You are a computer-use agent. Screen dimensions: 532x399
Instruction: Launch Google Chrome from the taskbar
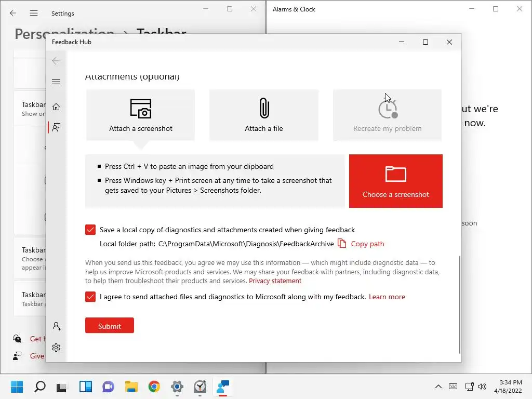(x=154, y=387)
